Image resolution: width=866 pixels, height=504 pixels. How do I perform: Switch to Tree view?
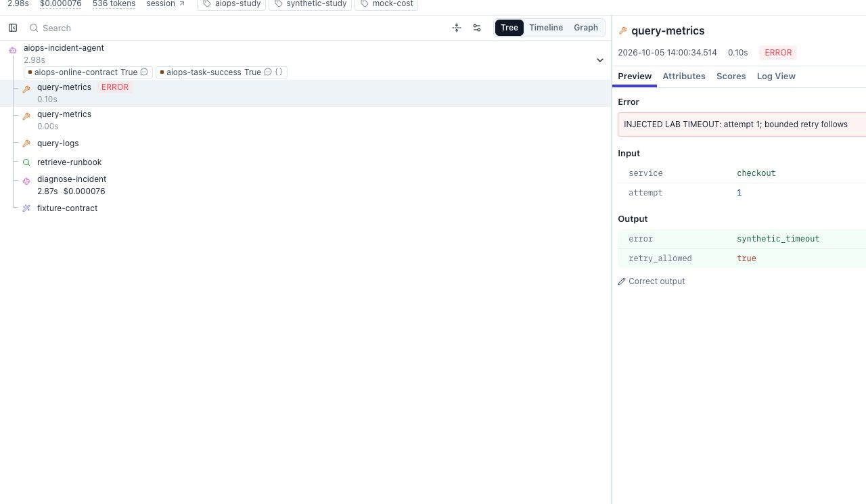[509, 28]
